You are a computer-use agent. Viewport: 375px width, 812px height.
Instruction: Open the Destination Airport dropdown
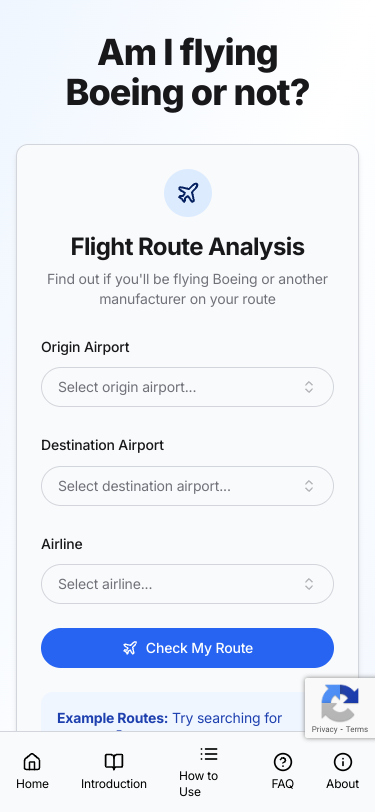coord(188,486)
